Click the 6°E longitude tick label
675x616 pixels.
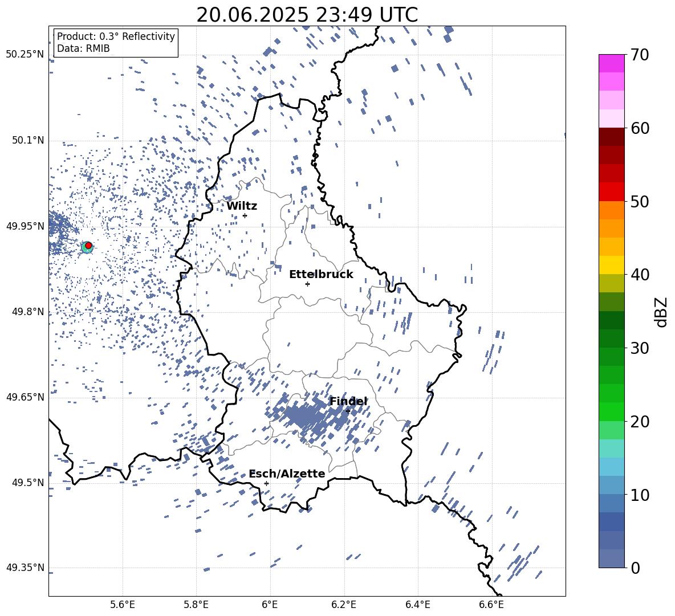coord(270,605)
